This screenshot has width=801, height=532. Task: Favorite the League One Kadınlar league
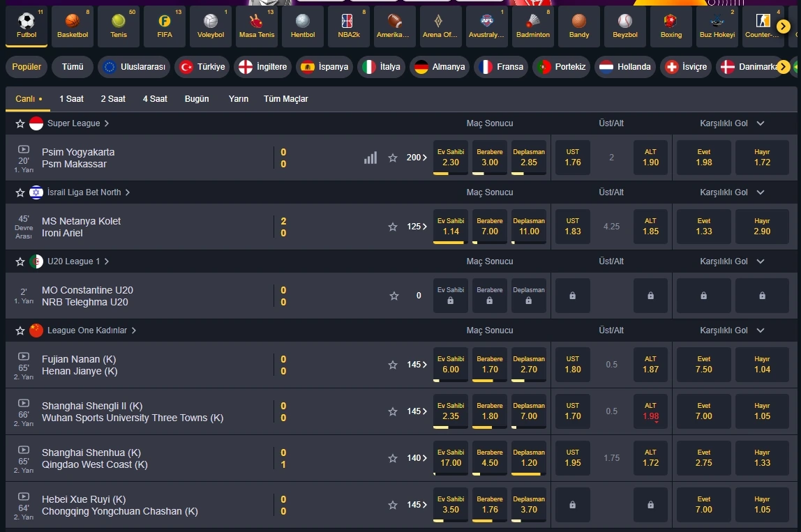pos(20,330)
